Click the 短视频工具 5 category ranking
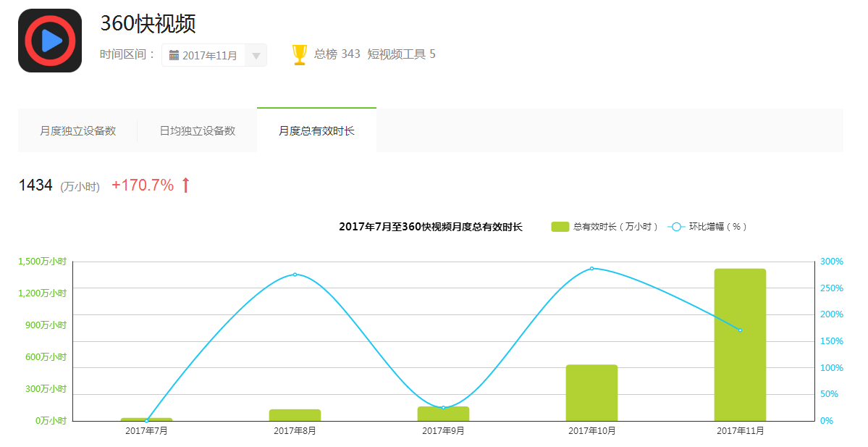 click(x=401, y=54)
